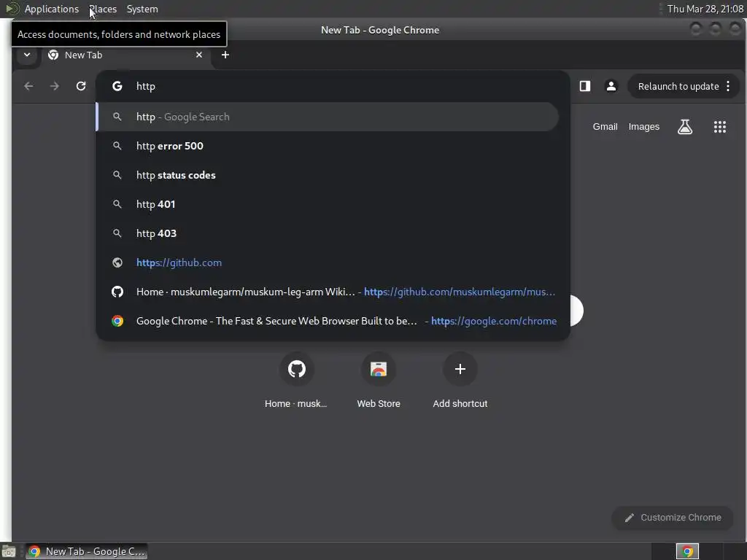Open the Google Chrome download page suggestion
Image resolution: width=747 pixels, height=560 pixels.
tap(328, 321)
